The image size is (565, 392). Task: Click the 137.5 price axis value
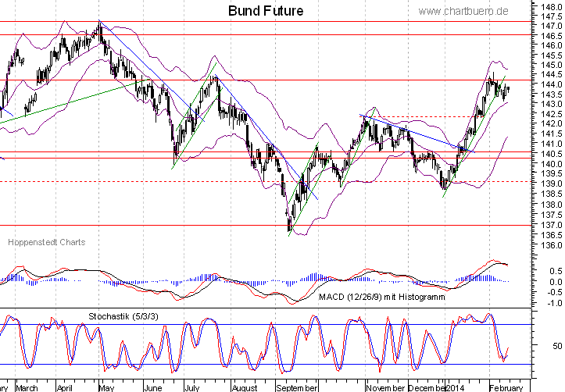point(552,215)
